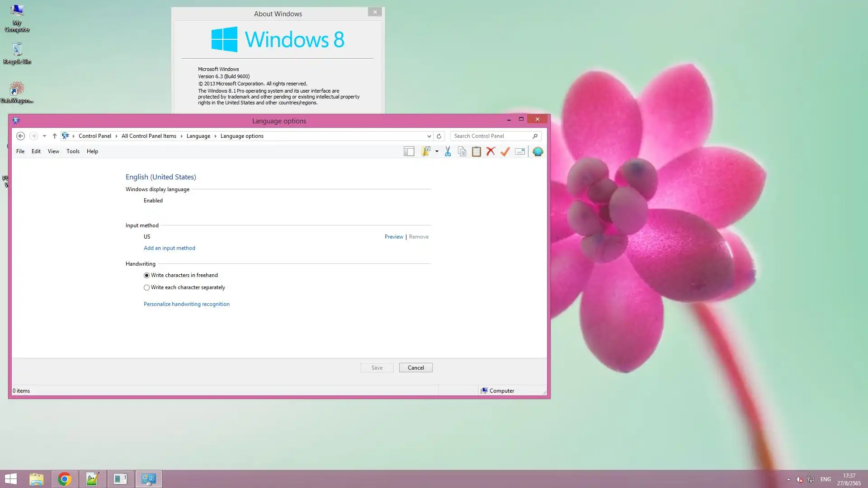Screen dimensions: 868x488
Task: Click the Cut scissors toolbar icon
Action: pyautogui.click(x=448, y=151)
